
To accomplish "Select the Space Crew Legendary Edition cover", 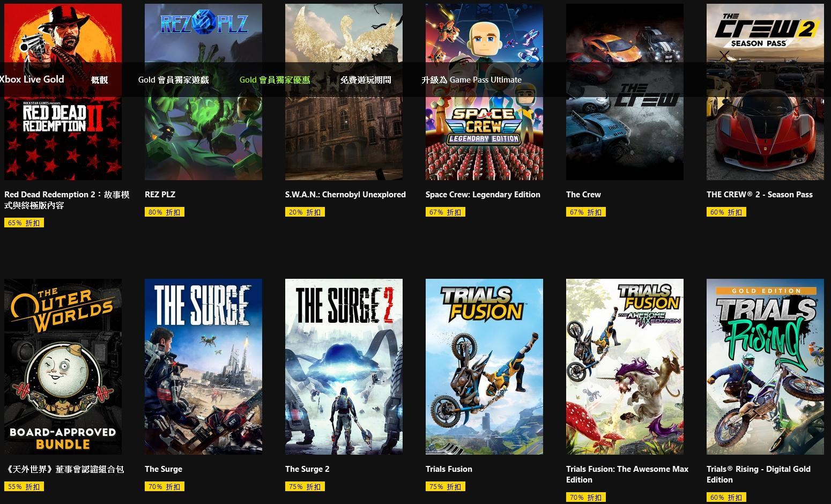I will coord(484,92).
